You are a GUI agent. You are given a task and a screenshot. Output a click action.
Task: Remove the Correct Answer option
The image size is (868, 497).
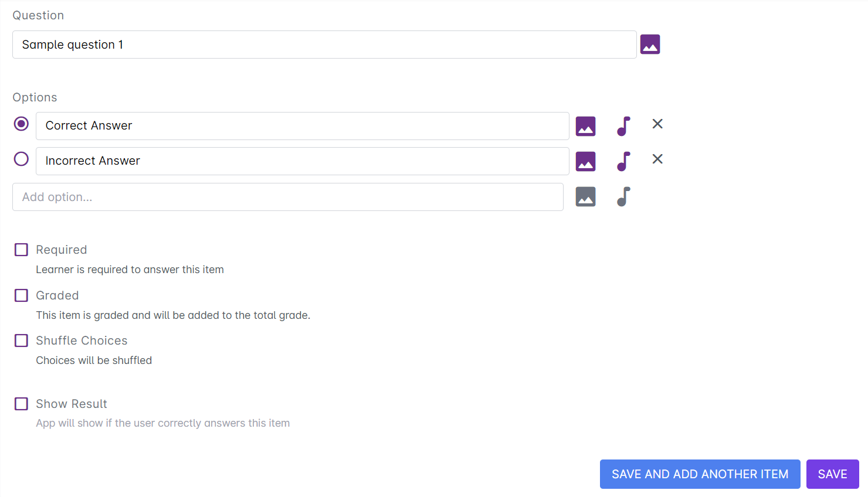pyautogui.click(x=657, y=124)
